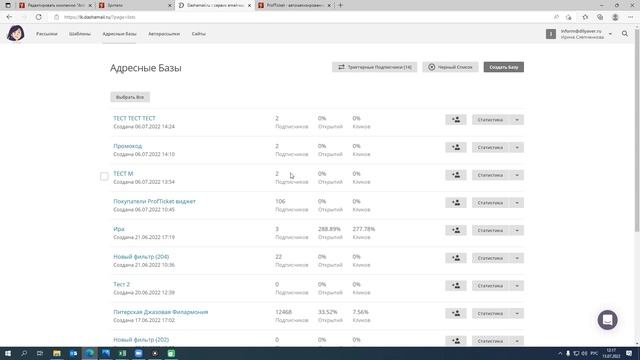This screenshot has height=360, width=640.
Task: Open File Explorer from the taskbar
Action: tap(57, 353)
